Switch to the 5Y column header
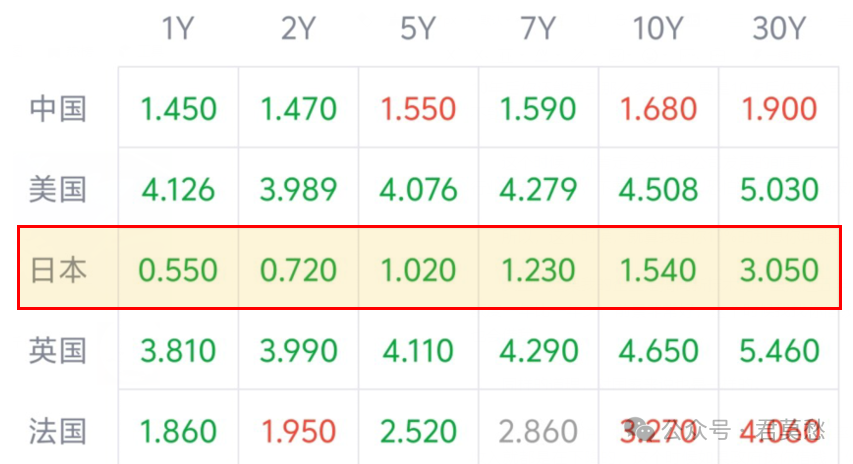The image size is (853, 464). tap(418, 29)
